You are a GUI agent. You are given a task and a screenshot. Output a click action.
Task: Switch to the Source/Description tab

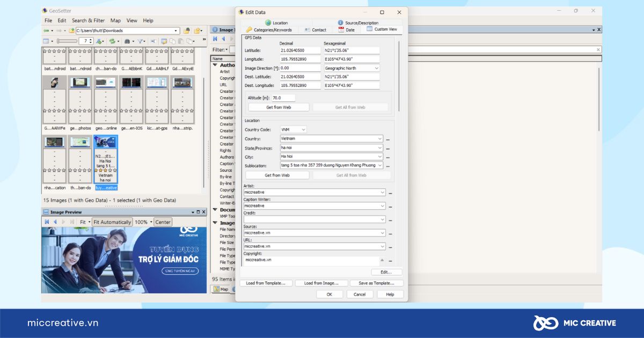pyautogui.click(x=358, y=23)
